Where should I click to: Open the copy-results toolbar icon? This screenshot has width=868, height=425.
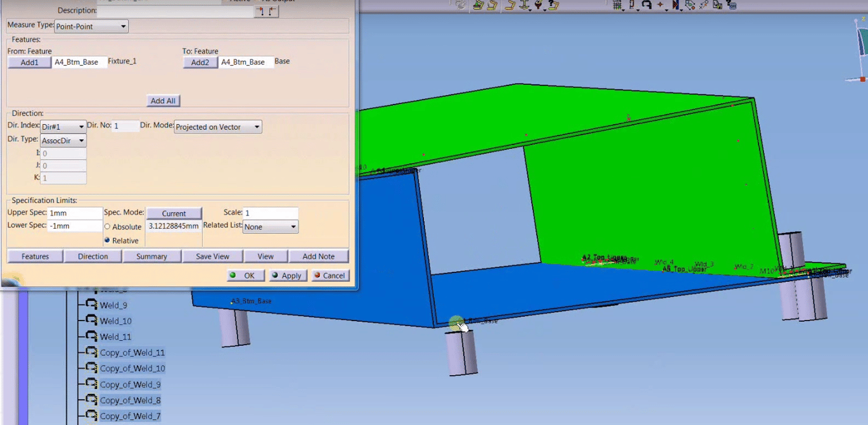[x=718, y=5]
